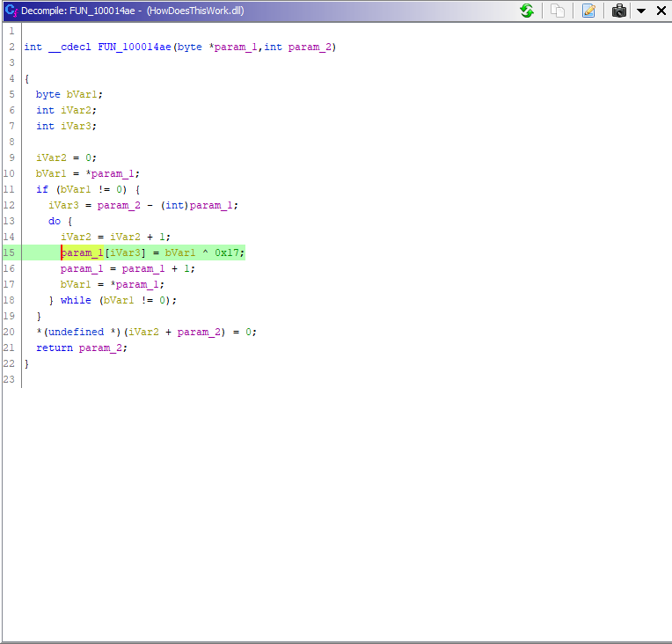Image resolution: width=672 pixels, height=644 pixels.
Task: Take a snapshot with the camera icon
Action: (x=620, y=11)
